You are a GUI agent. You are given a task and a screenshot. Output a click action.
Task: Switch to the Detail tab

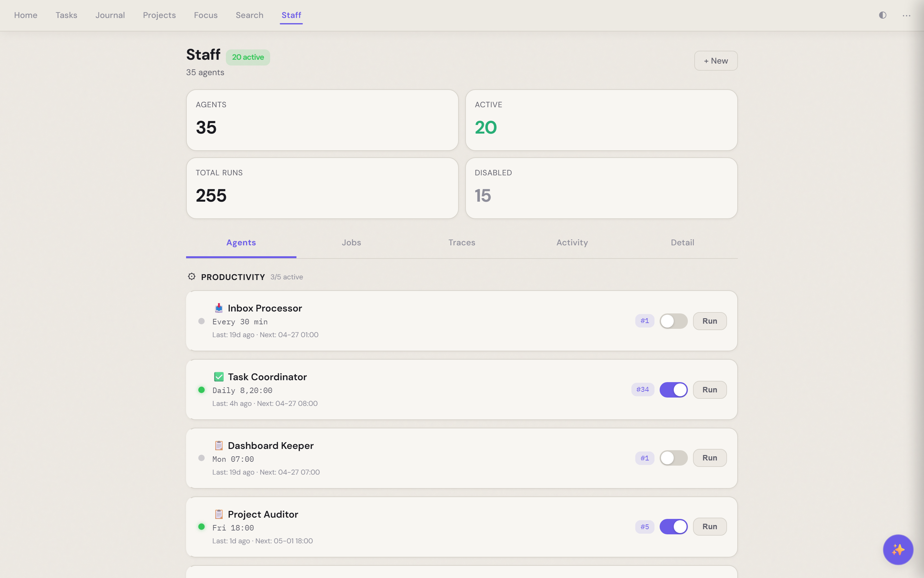682,243
